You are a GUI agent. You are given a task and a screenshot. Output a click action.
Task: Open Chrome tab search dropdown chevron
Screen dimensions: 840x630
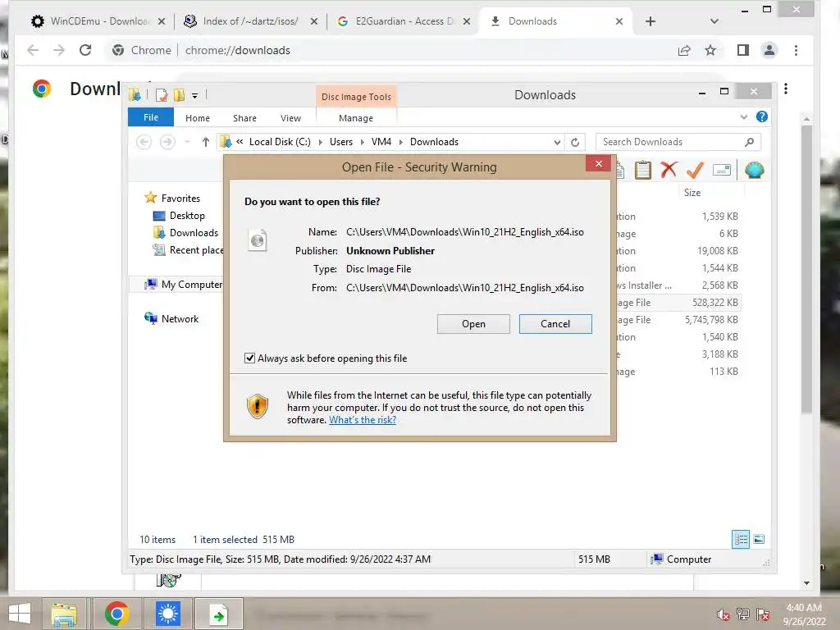714,21
